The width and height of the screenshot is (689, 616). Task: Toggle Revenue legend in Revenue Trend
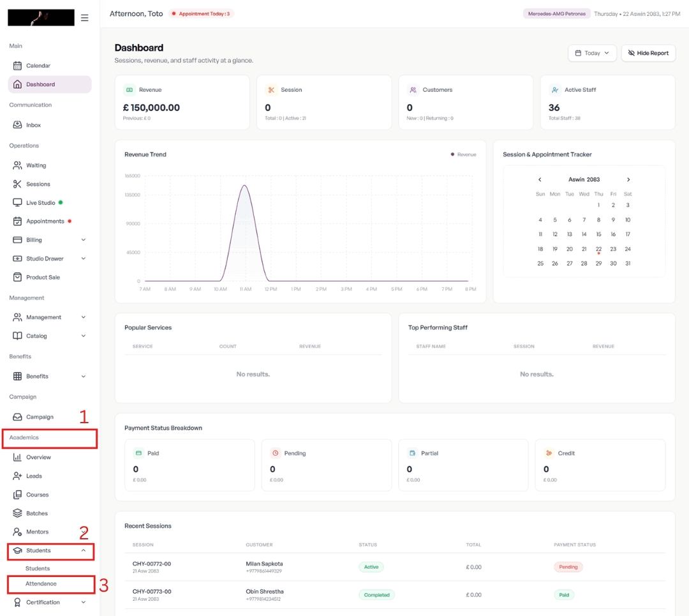pyautogui.click(x=463, y=154)
